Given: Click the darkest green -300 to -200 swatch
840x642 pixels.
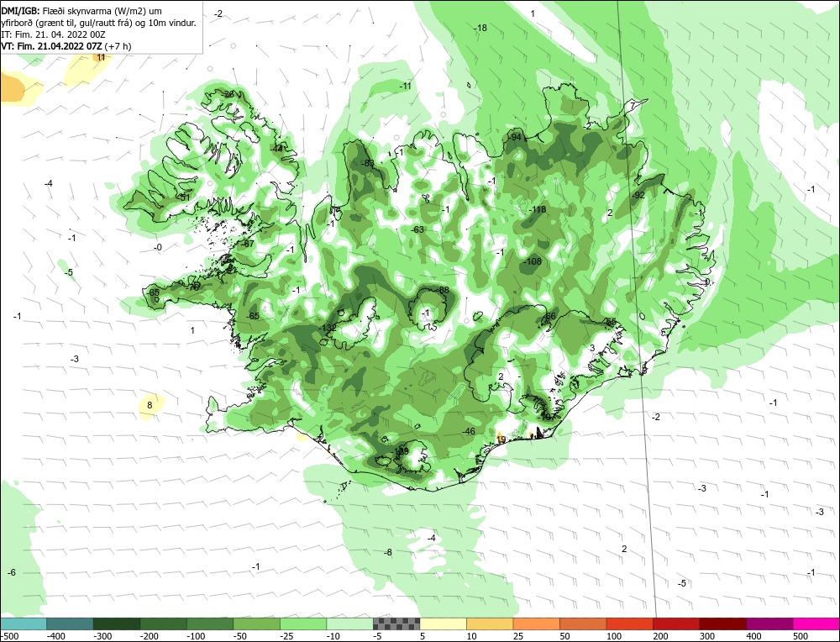Looking at the screenshot, I should tap(117, 624).
